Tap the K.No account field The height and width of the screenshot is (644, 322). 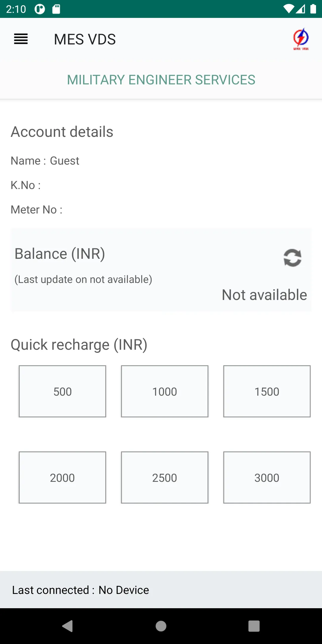(x=26, y=185)
